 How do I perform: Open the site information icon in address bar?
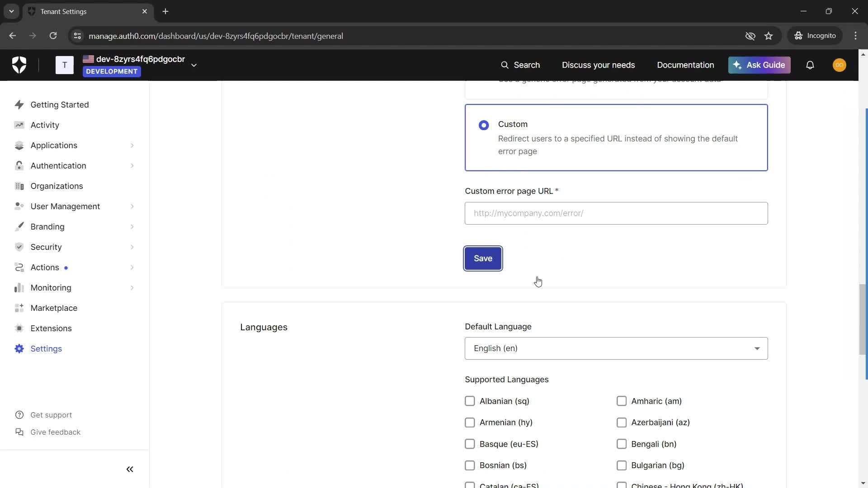click(x=77, y=36)
